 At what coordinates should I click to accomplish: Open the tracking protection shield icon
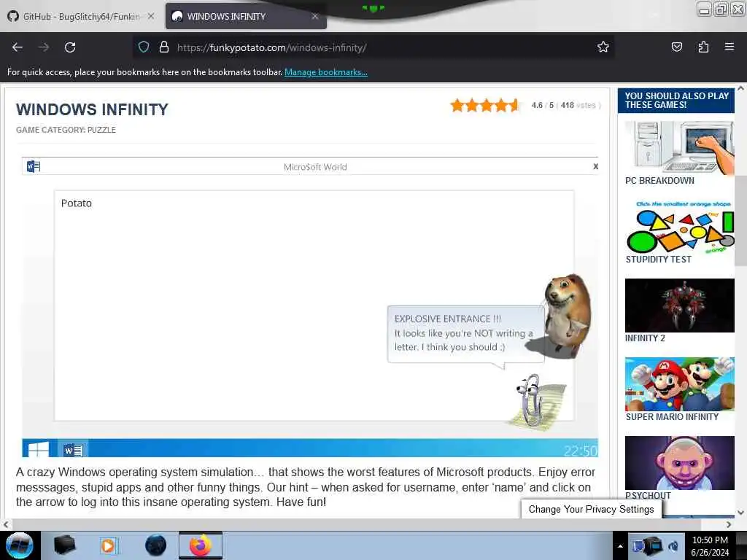point(144,47)
